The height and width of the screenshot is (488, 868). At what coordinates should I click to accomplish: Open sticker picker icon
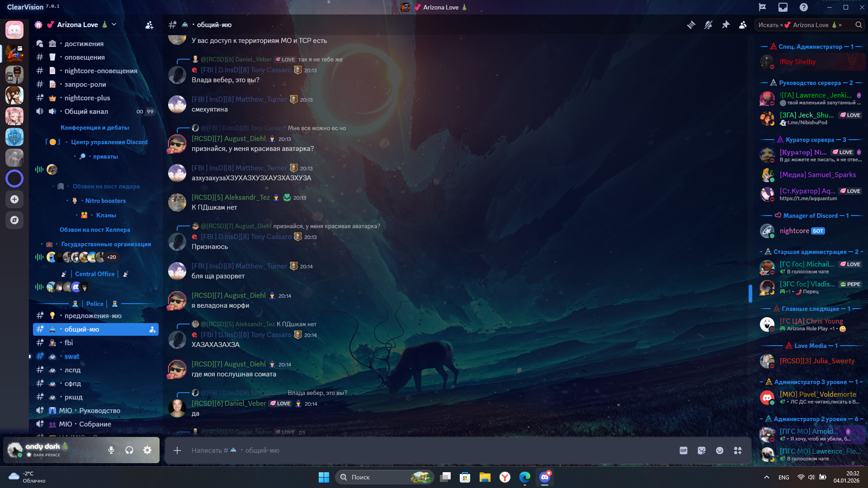(702, 450)
